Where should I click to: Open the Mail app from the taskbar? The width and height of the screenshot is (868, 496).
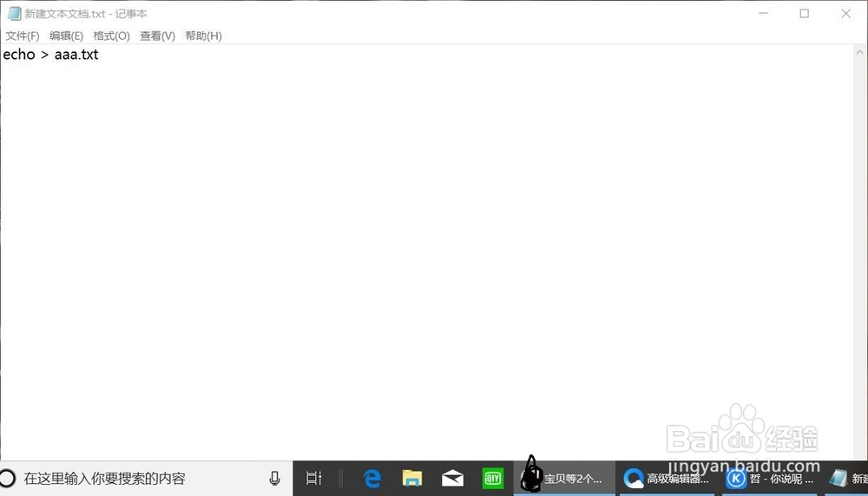tap(452, 479)
